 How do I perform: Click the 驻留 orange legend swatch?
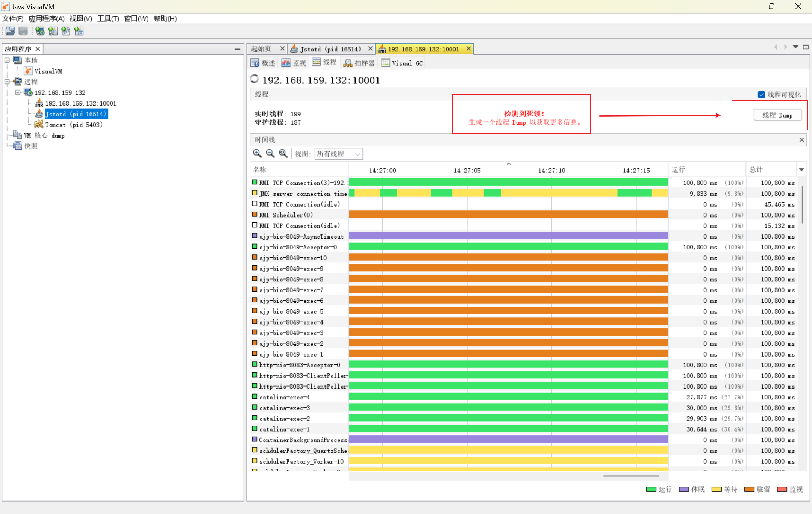[x=749, y=489]
